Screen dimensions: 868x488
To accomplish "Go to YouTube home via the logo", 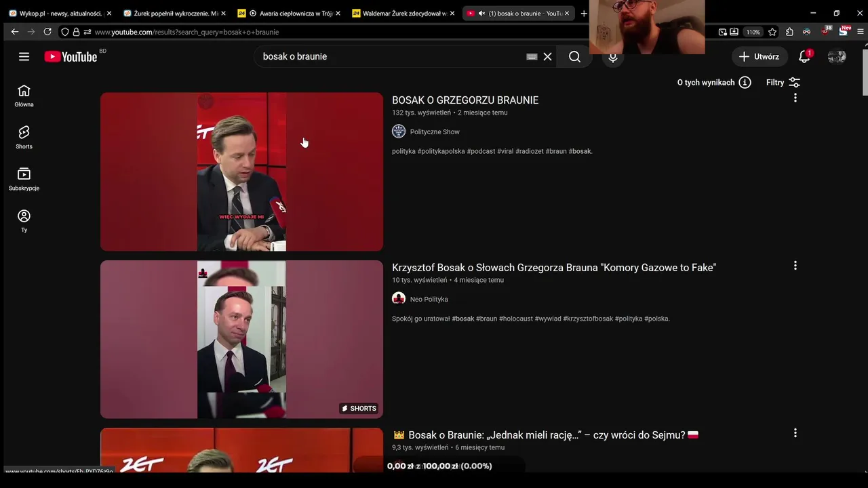I will pyautogui.click(x=71, y=57).
